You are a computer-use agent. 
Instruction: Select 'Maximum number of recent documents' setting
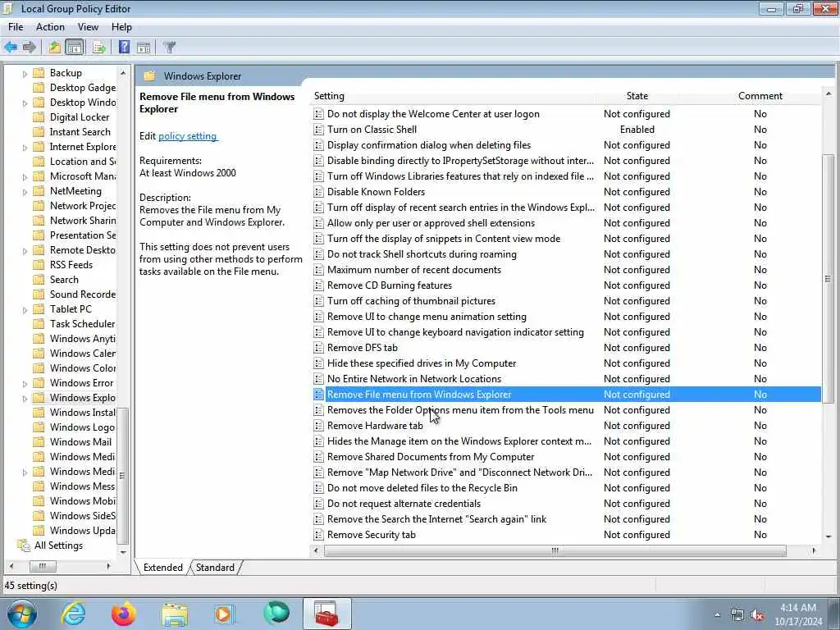pos(414,270)
